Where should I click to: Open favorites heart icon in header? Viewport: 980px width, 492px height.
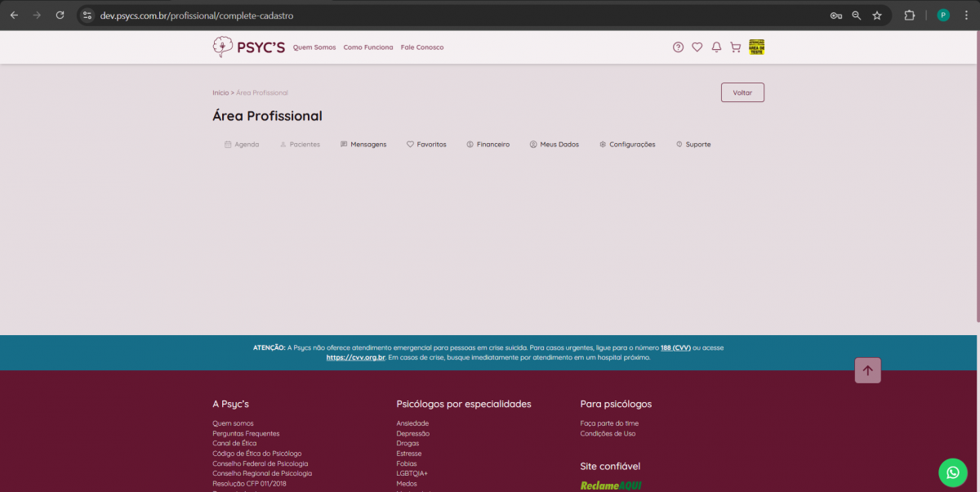click(697, 47)
